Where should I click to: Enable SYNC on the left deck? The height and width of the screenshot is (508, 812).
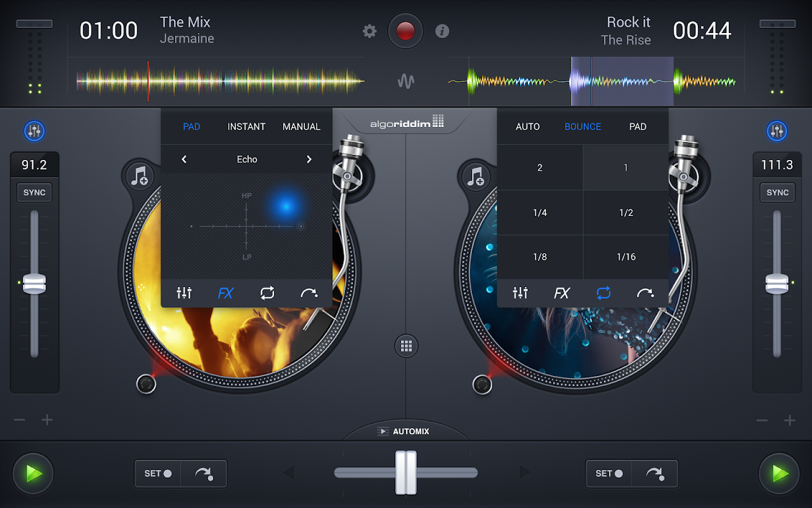pos(34,192)
